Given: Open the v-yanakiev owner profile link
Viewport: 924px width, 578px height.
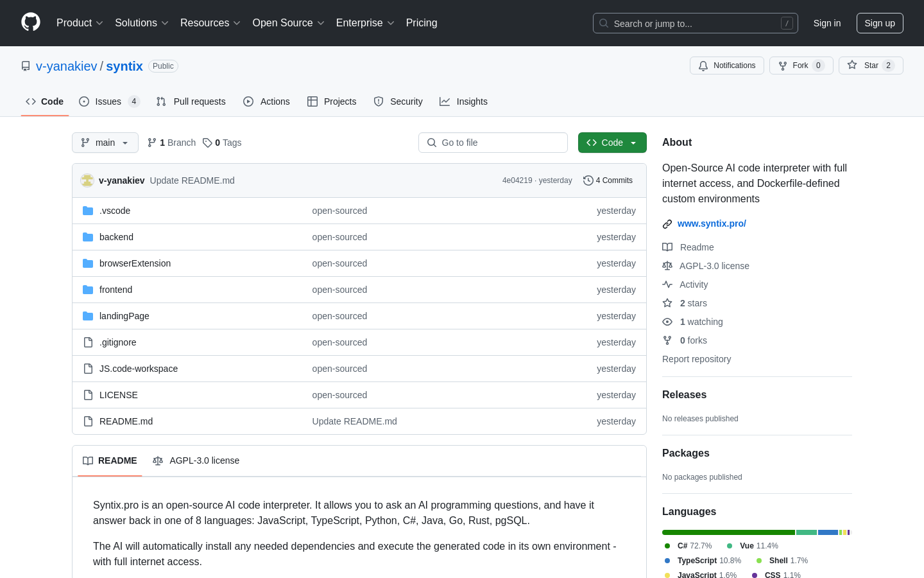Looking at the screenshot, I should tap(67, 66).
